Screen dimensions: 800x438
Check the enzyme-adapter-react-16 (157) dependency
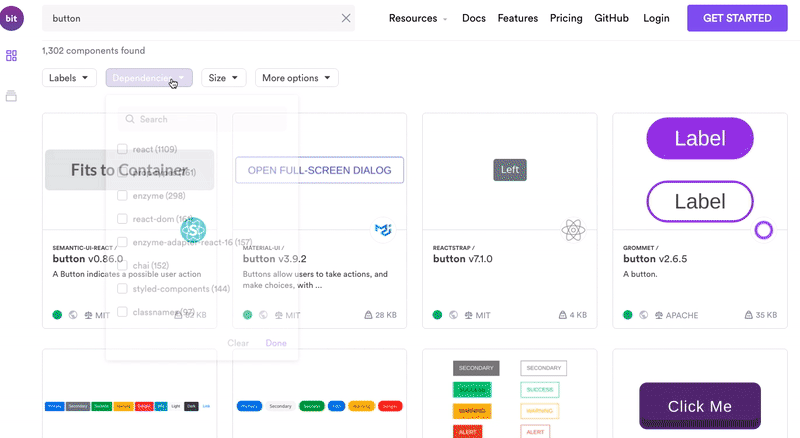click(x=122, y=242)
